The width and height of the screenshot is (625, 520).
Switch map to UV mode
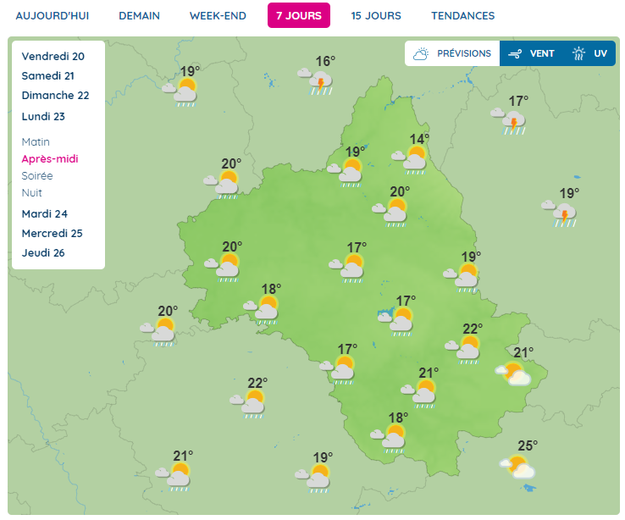point(590,53)
